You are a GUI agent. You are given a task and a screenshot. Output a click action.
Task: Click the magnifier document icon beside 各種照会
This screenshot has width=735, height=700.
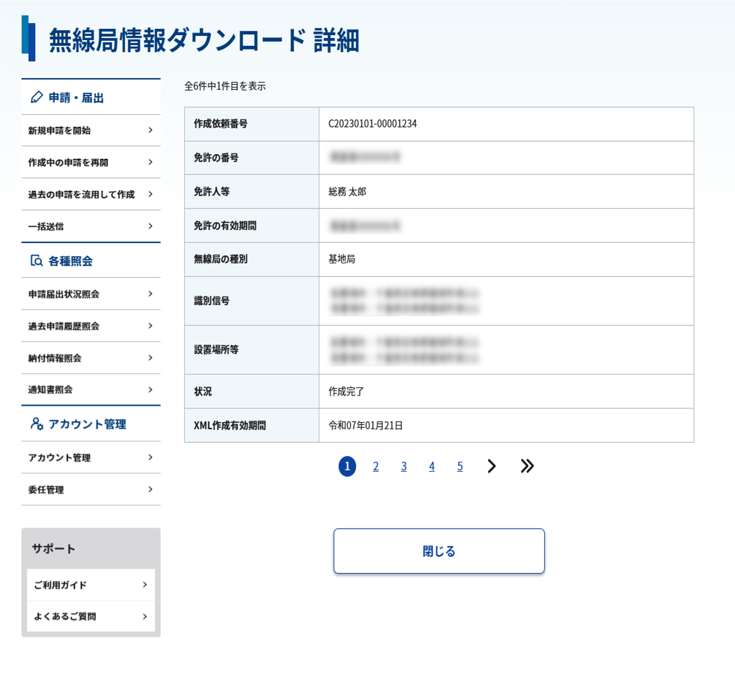[37, 261]
